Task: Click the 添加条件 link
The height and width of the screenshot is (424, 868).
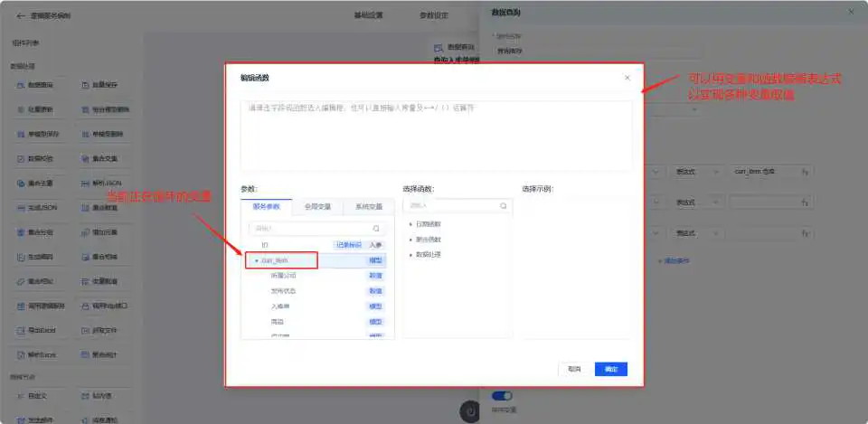Action: click(x=674, y=260)
